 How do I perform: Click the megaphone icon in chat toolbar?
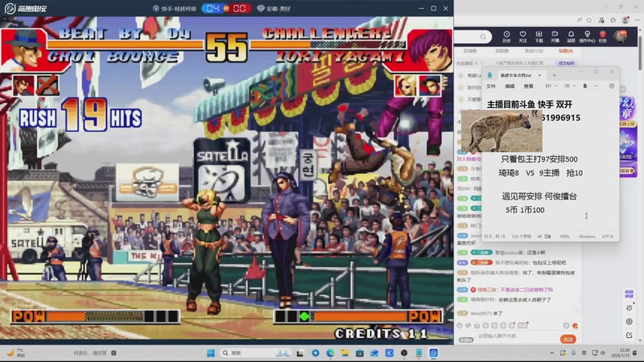pos(469,326)
